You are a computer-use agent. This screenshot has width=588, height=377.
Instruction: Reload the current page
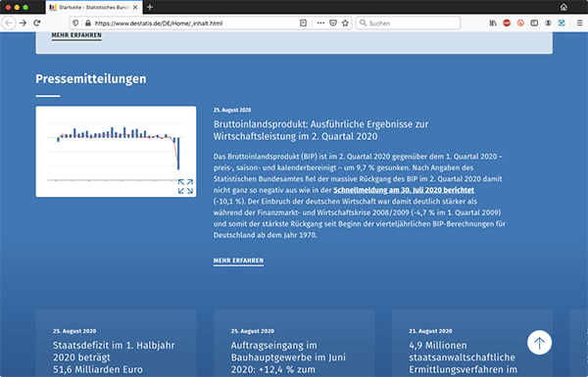tap(37, 23)
